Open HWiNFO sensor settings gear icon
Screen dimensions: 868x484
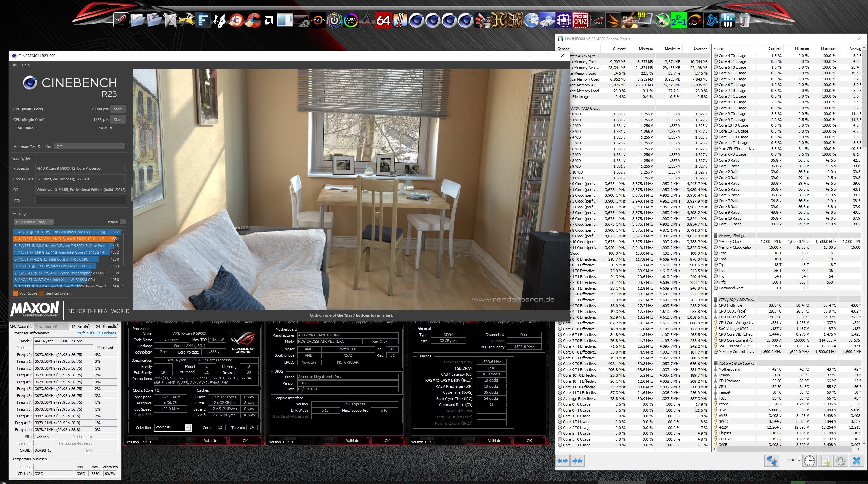tap(840, 460)
